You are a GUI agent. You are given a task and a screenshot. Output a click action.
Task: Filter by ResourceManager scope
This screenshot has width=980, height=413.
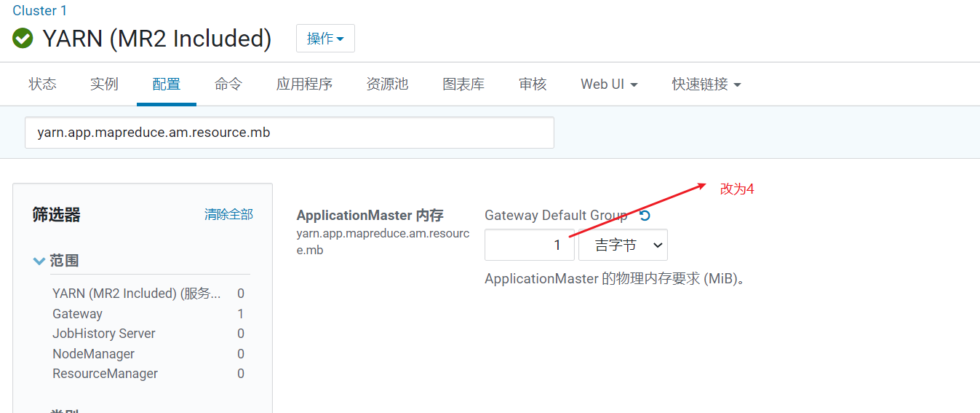click(105, 374)
